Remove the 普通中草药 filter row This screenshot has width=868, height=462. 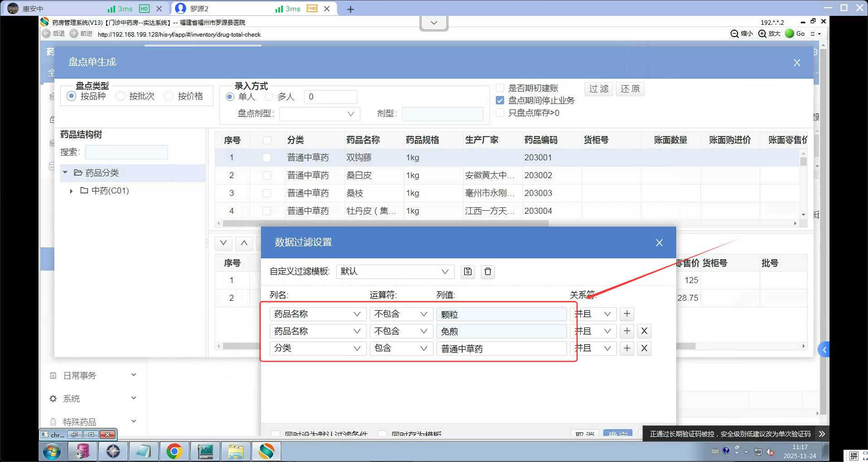(644, 348)
